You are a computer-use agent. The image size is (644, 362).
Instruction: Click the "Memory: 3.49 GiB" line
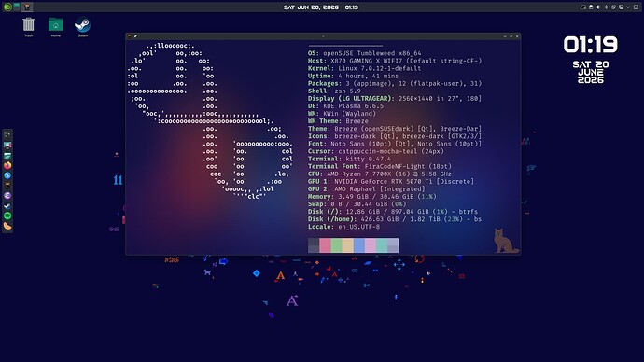[372, 197]
